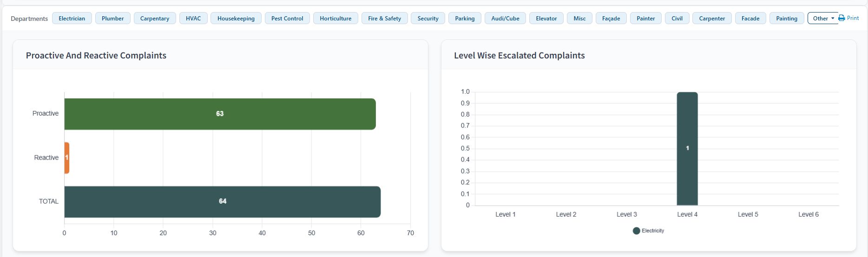Screen dimensions: 868x257
Task: Filter by Audi/Cube department
Action: (505, 19)
